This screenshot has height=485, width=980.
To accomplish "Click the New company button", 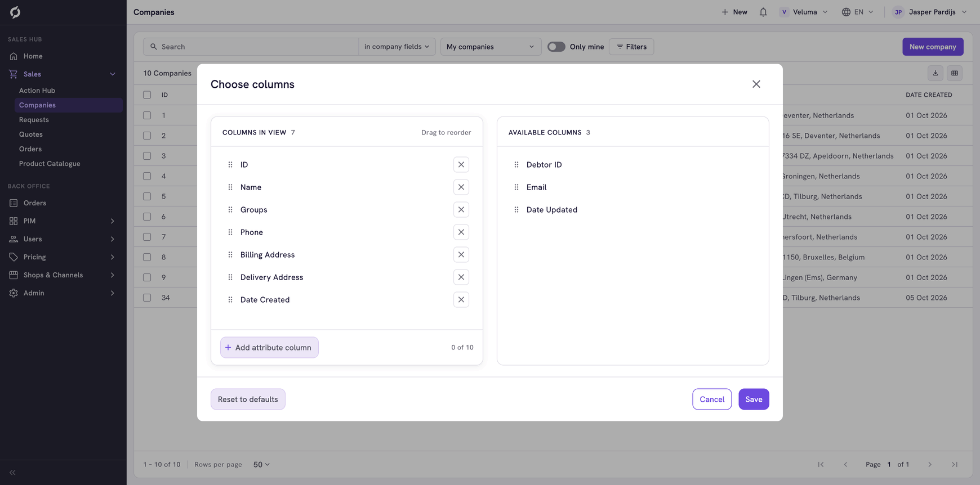I will pyautogui.click(x=933, y=47).
